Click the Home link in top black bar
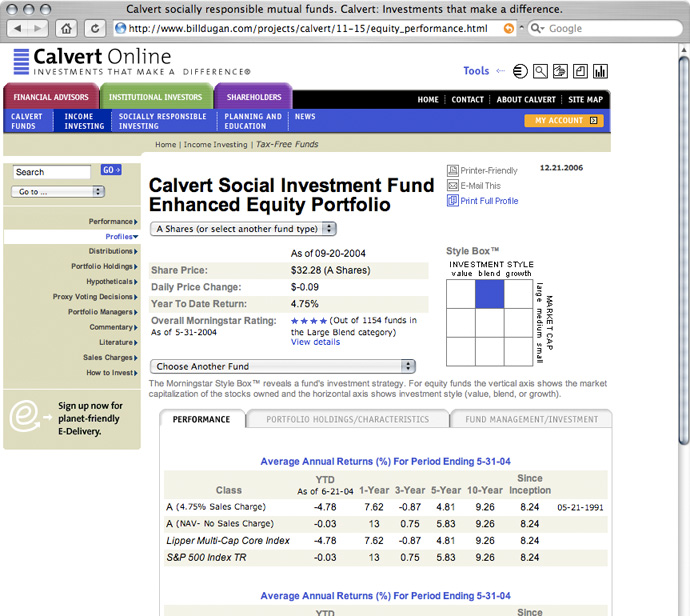The width and height of the screenshot is (690, 616). tap(428, 100)
